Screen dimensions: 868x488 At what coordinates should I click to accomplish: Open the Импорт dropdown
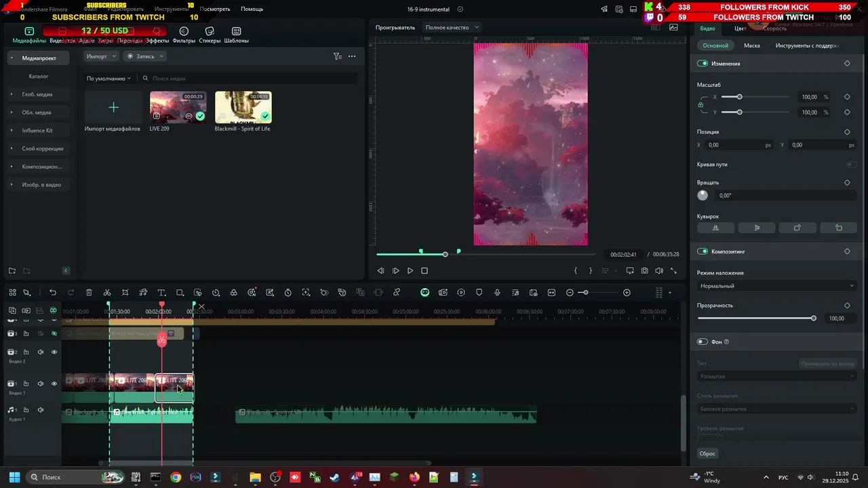(x=101, y=56)
